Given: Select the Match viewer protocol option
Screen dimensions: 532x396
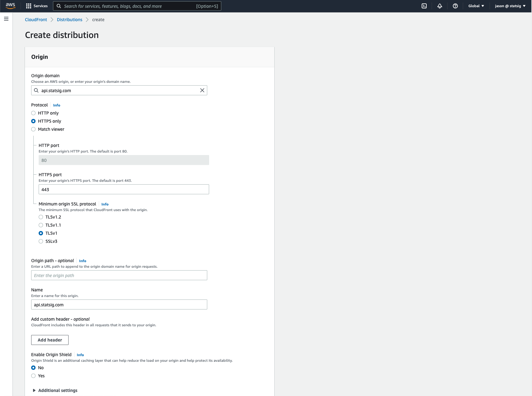Looking at the screenshot, I should (33, 129).
